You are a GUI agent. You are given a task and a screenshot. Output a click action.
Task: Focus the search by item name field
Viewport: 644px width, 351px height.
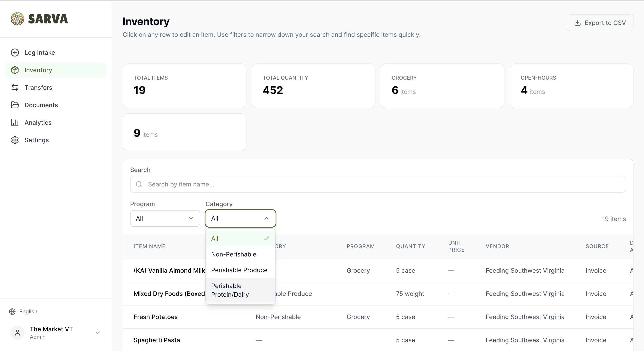click(377, 184)
